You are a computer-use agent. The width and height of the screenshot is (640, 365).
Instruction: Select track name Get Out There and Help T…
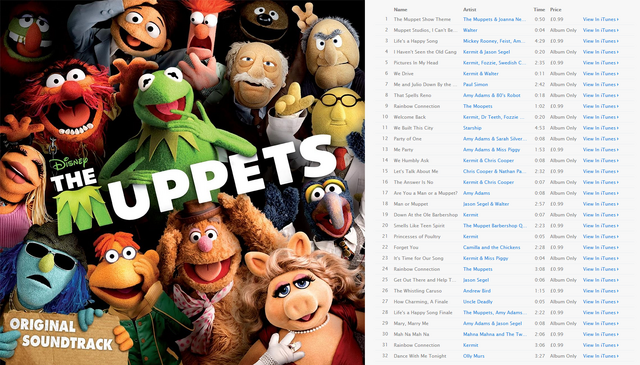425,280
